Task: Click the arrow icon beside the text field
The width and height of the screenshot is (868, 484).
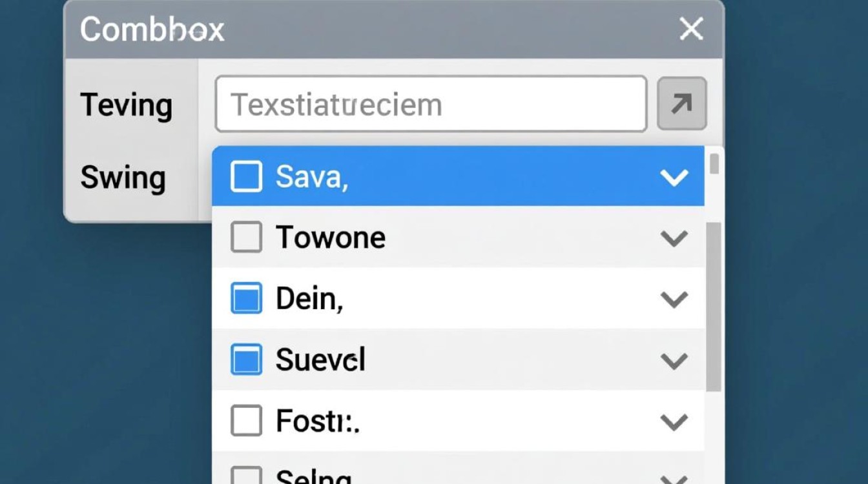Action: (681, 104)
